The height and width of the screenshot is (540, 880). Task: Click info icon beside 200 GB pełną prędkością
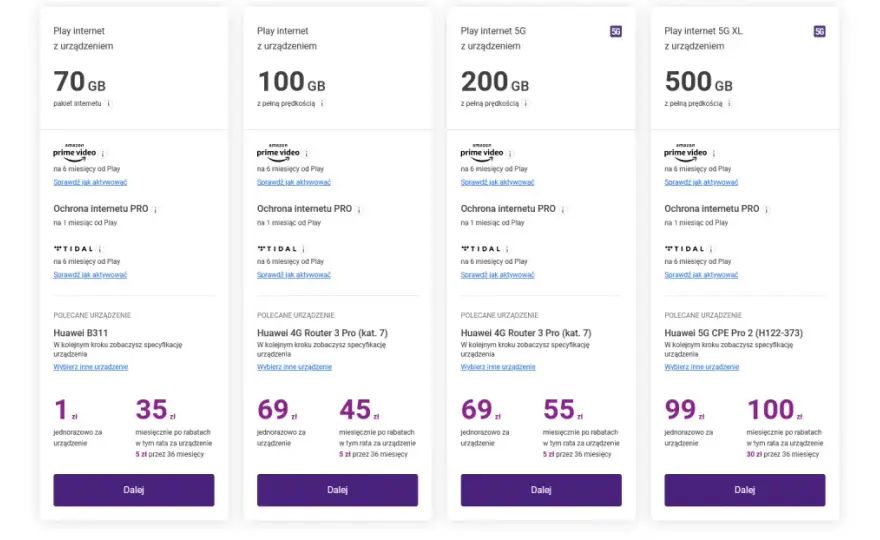526,103
